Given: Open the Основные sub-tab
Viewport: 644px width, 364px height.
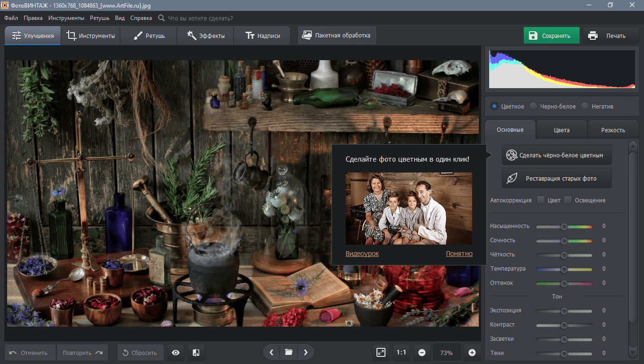Looking at the screenshot, I should pyautogui.click(x=510, y=129).
